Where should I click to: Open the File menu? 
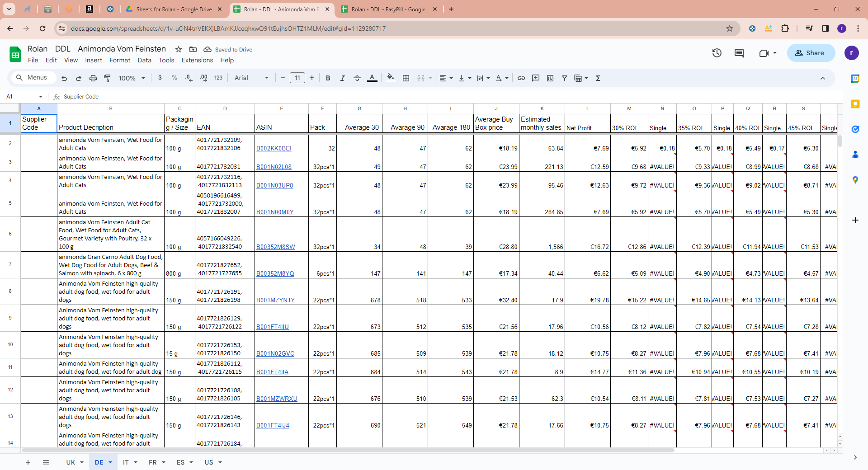point(33,60)
